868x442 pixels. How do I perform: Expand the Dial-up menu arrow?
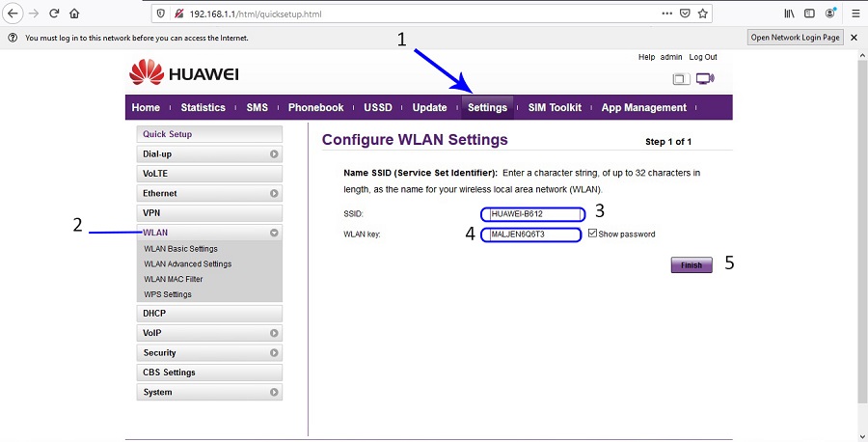point(274,154)
